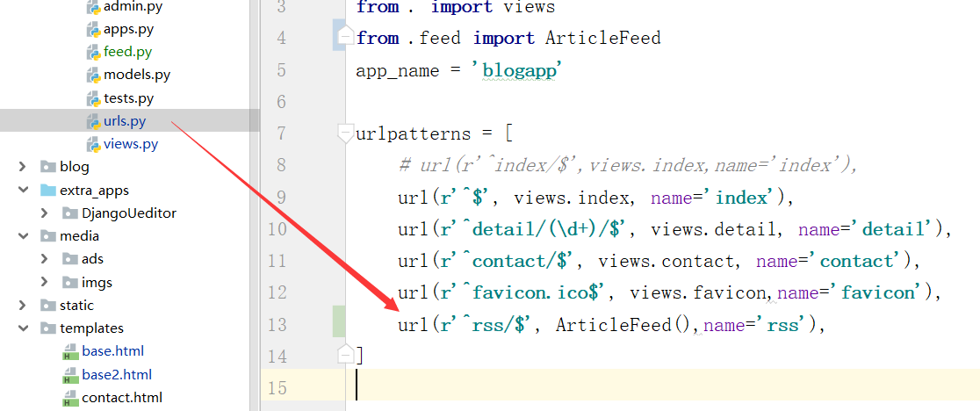Select the imgs folder icon

(70, 282)
